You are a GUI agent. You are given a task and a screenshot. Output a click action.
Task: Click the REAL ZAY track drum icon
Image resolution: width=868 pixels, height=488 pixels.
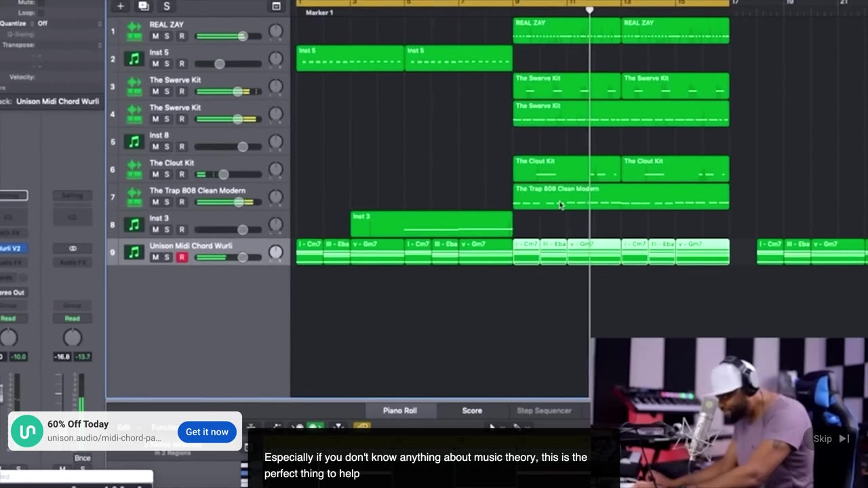point(134,31)
